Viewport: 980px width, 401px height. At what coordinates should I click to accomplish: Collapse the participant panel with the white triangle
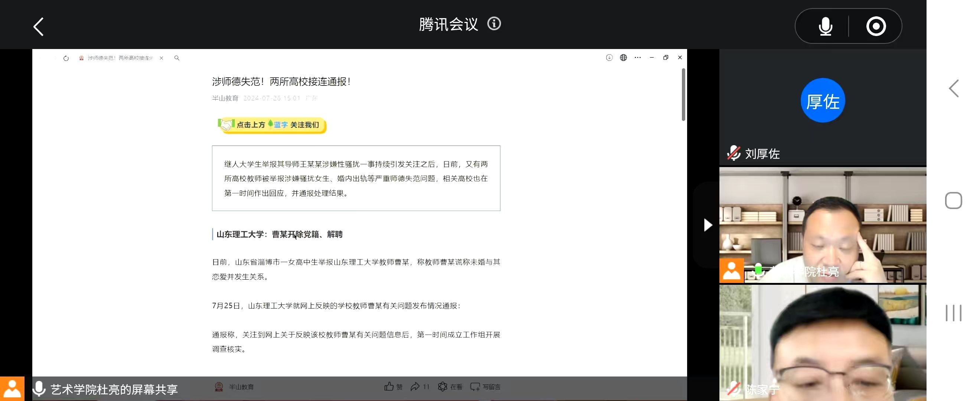[x=707, y=225]
